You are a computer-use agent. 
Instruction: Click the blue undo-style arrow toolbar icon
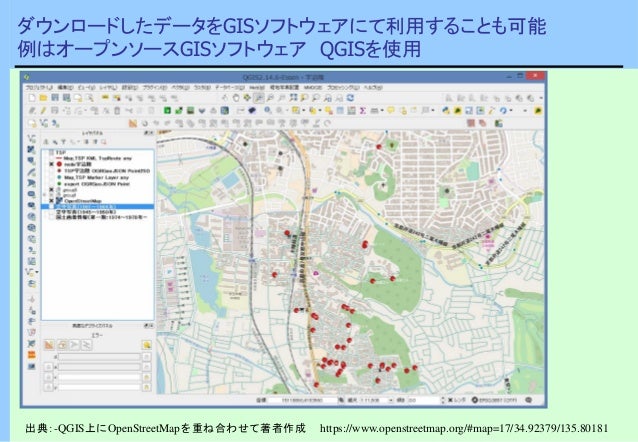coord(504,110)
